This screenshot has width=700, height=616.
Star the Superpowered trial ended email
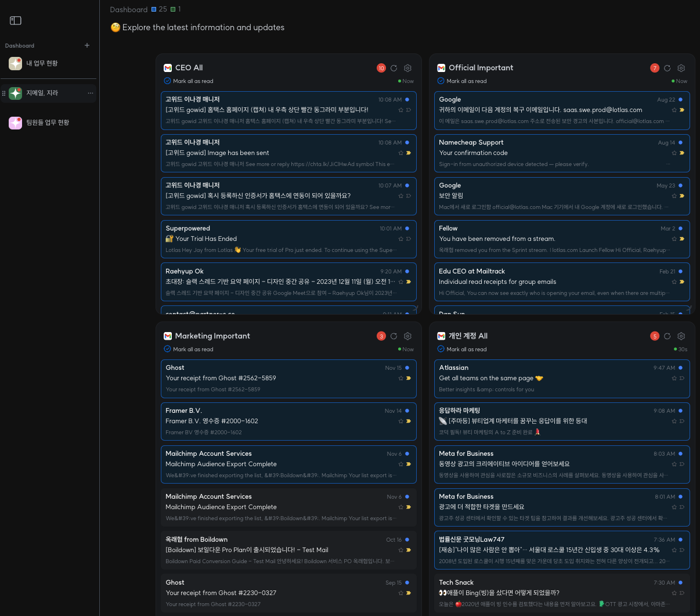click(x=400, y=239)
